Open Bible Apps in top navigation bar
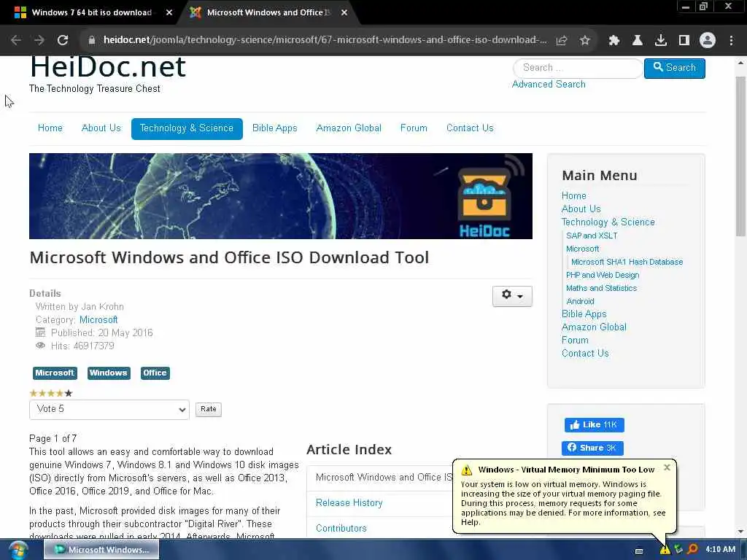The height and width of the screenshot is (560, 747). point(275,128)
